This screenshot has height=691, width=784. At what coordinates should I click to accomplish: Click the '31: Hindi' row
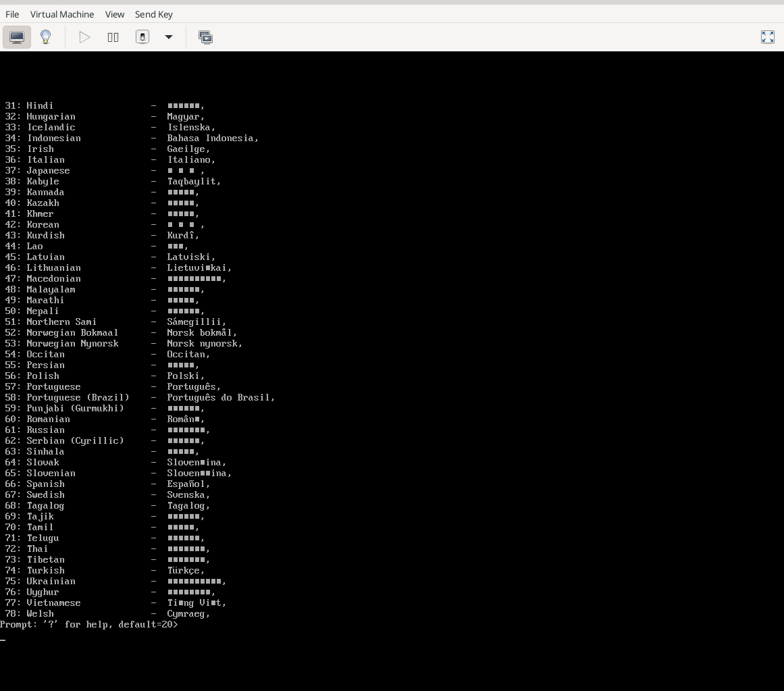pyautogui.click(x=105, y=105)
